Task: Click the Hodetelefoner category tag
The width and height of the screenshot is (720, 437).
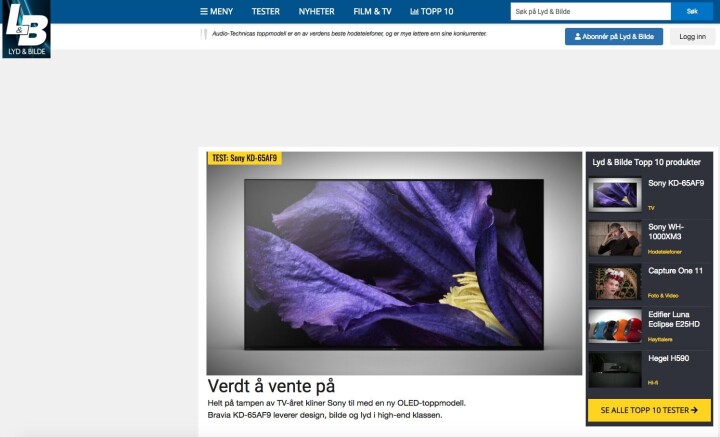Action: (664, 252)
